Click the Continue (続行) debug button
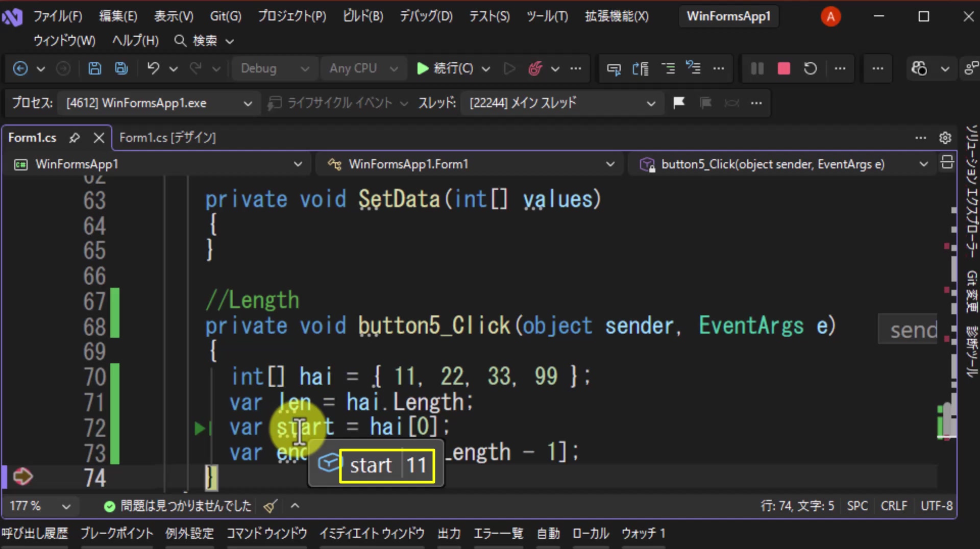 pos(445,68)
